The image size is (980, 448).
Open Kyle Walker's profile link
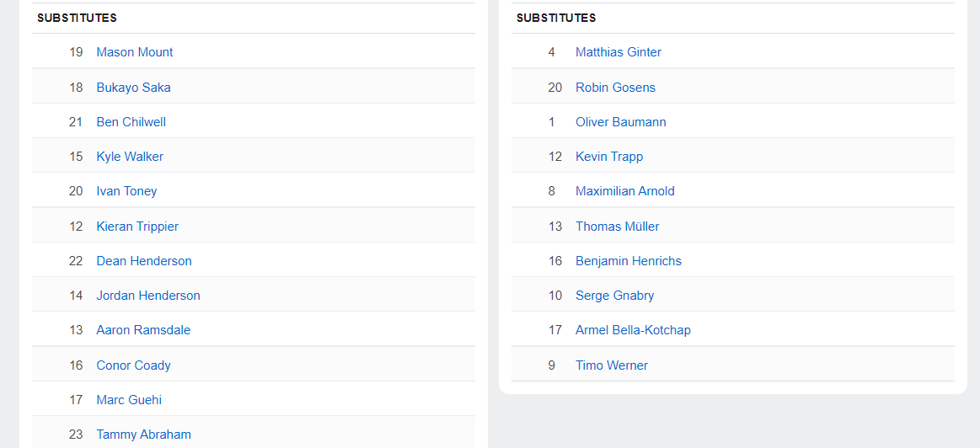[130, 157]
